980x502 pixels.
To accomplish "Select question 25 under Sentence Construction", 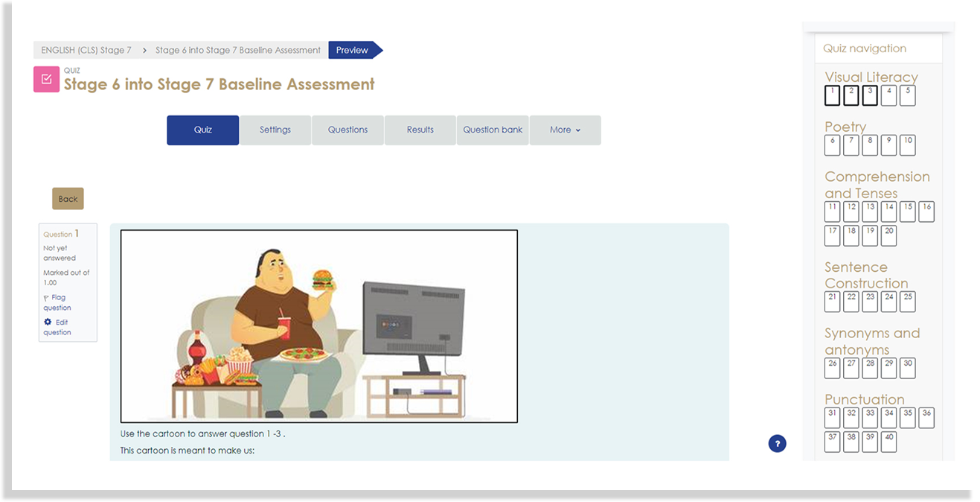I will coord(907,302).
